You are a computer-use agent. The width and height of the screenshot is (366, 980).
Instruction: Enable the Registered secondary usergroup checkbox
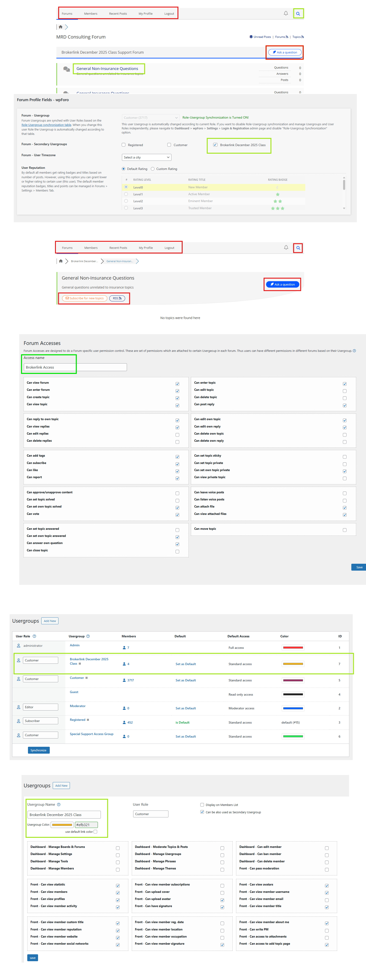(x=124, y=145)
